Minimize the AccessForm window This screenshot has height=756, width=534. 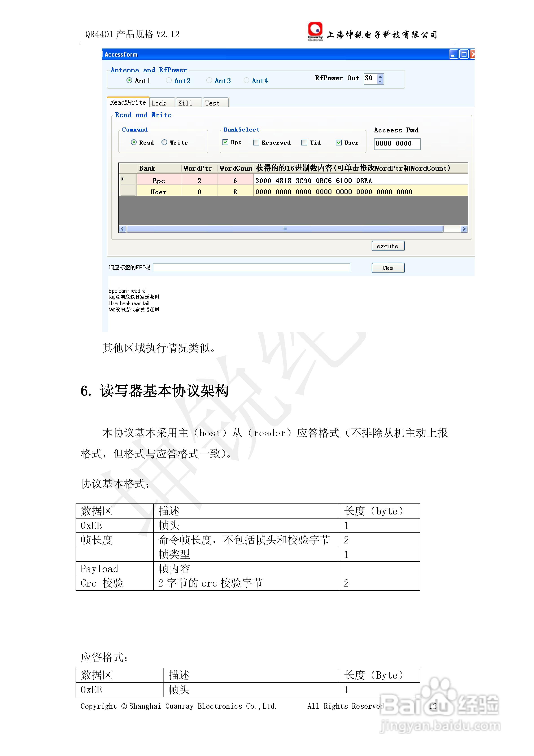(454, 54)
